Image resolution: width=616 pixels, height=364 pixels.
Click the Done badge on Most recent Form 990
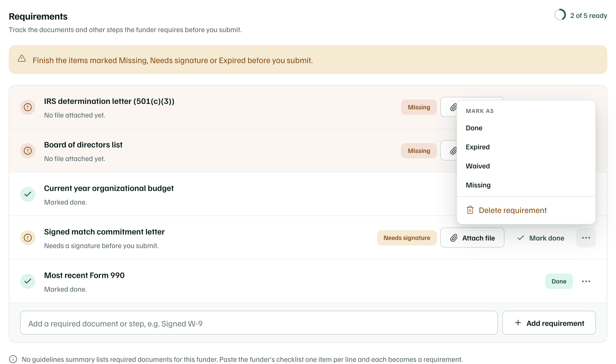[559, 281]
